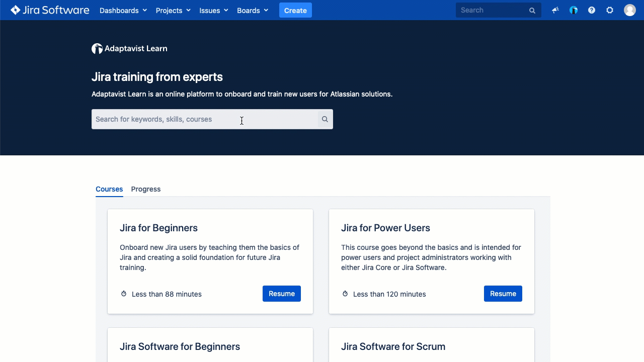
Task: Click the Jira for Beginners description text
Action: [x=209, y=257]
